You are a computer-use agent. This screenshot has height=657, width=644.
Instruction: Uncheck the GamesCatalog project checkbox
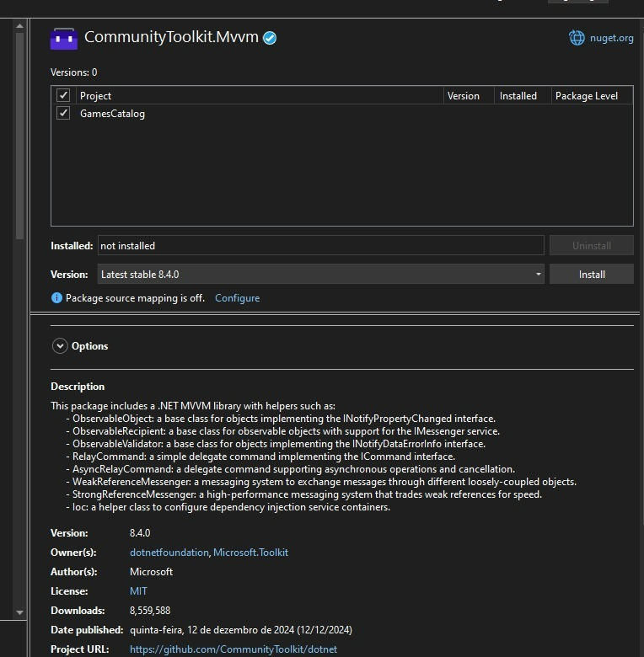point(63,113)
